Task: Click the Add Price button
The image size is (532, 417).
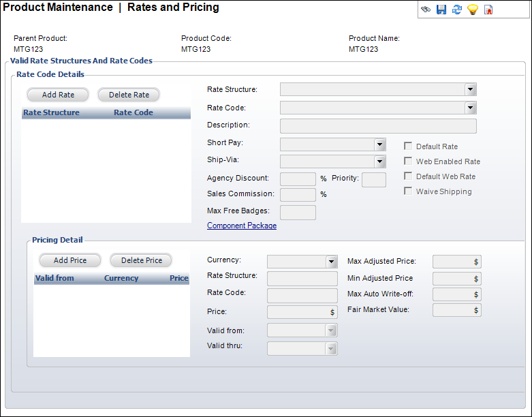Action: [x=70, y=260]
